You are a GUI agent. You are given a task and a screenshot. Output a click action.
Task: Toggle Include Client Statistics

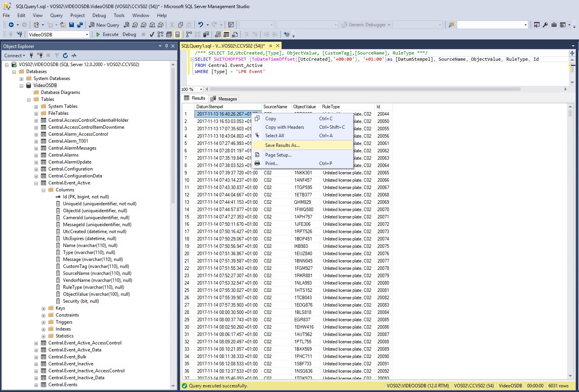coord(206,34)
